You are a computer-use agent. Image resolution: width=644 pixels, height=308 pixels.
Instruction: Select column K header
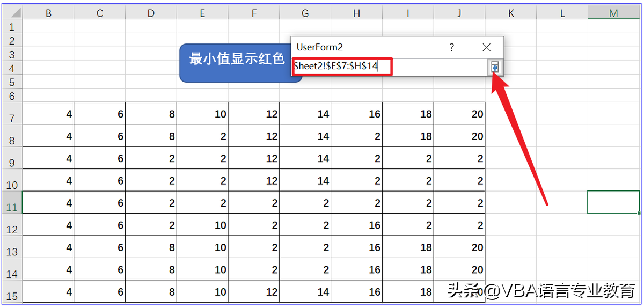pos(511,13)
